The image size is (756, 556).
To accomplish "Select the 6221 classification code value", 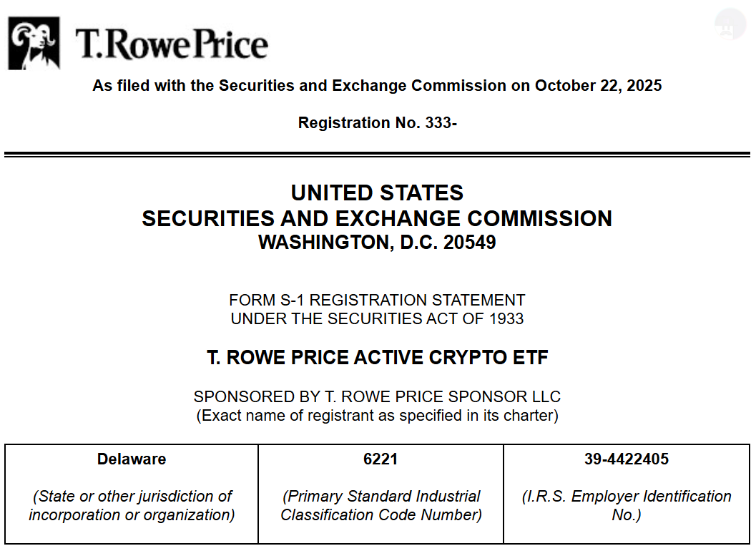I will (x=381, y=459).
